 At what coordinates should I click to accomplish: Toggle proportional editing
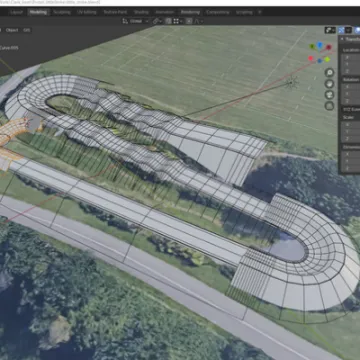click(x=189, y=21)
